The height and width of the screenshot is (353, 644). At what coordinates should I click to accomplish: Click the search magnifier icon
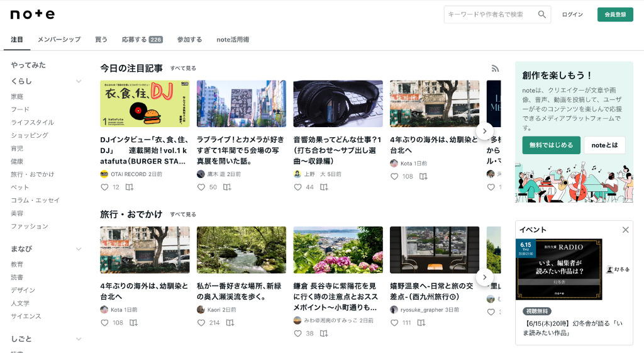pyautogui.click(x=542, y=14)
